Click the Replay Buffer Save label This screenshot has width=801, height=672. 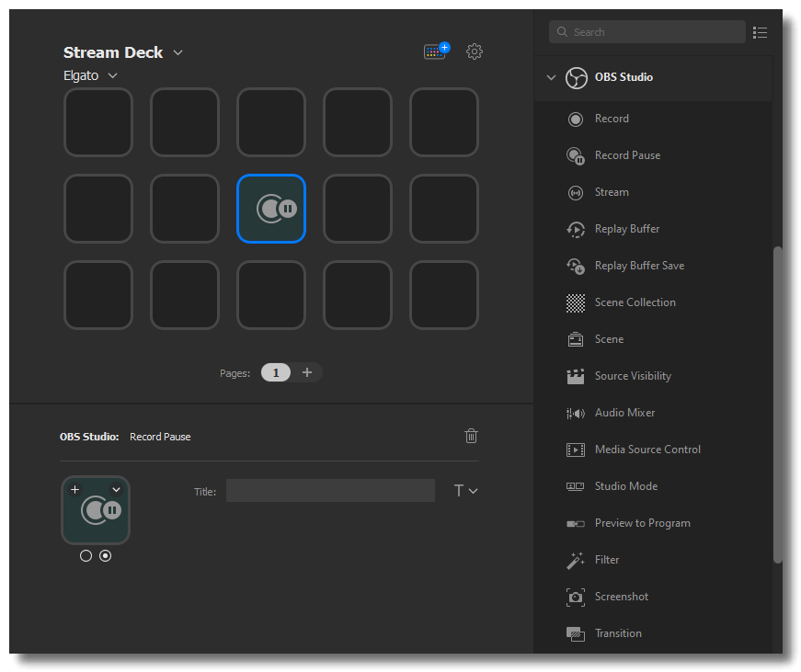(639, 266)
